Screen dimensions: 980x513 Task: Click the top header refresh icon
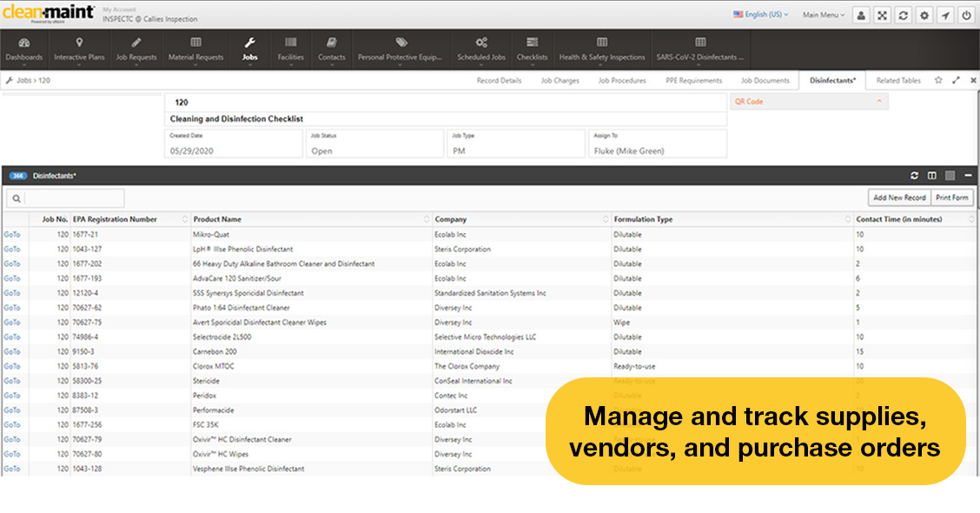(x=904, y=15)
